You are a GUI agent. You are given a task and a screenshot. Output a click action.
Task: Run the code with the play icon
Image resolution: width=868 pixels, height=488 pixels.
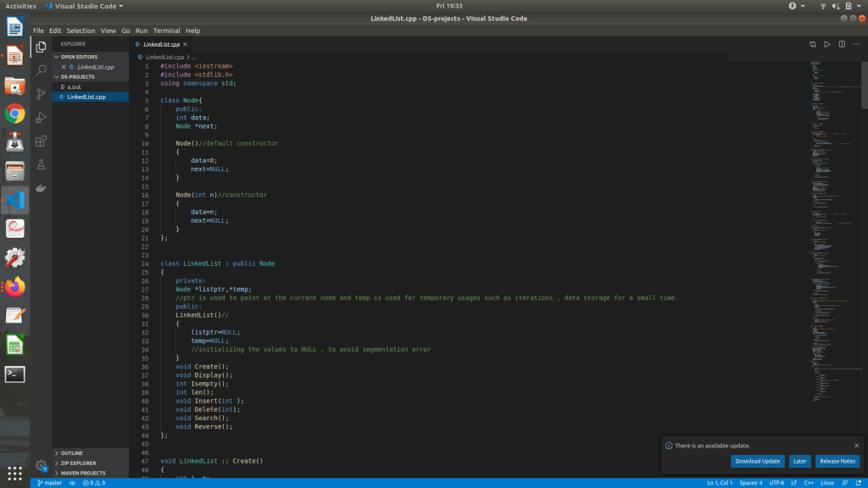click(x=826, y=44)
